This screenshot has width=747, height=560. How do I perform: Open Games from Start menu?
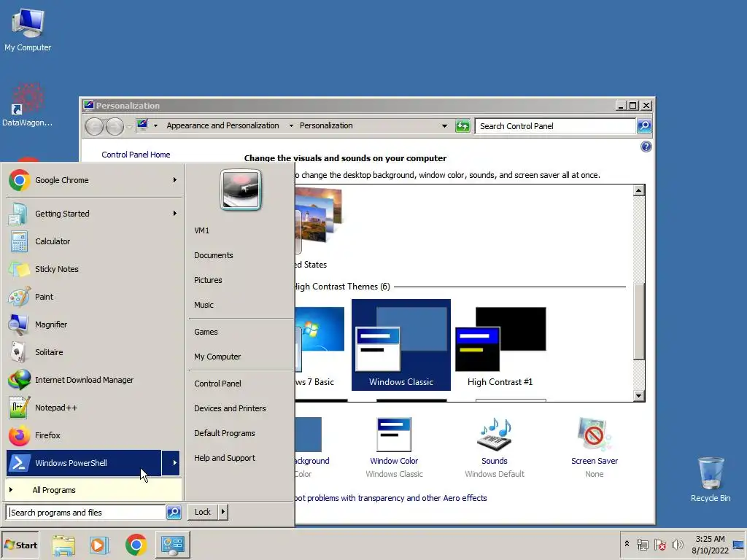pos(206,332)
